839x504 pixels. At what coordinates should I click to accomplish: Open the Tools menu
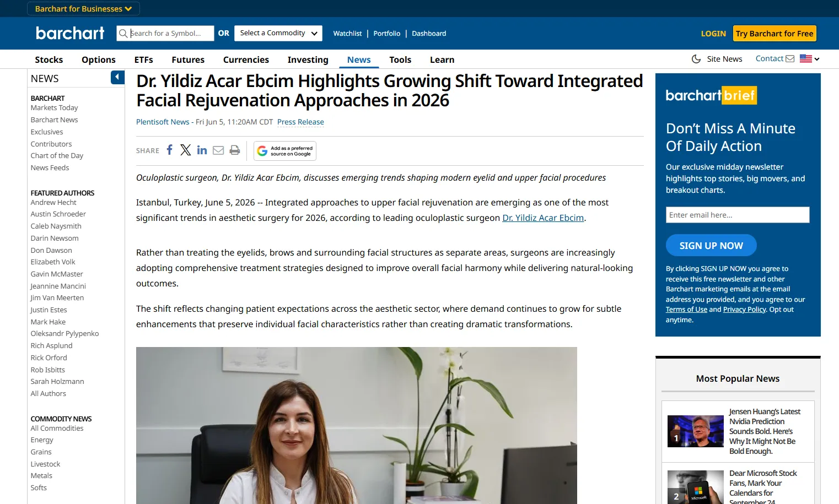click(x=400, y=59)
